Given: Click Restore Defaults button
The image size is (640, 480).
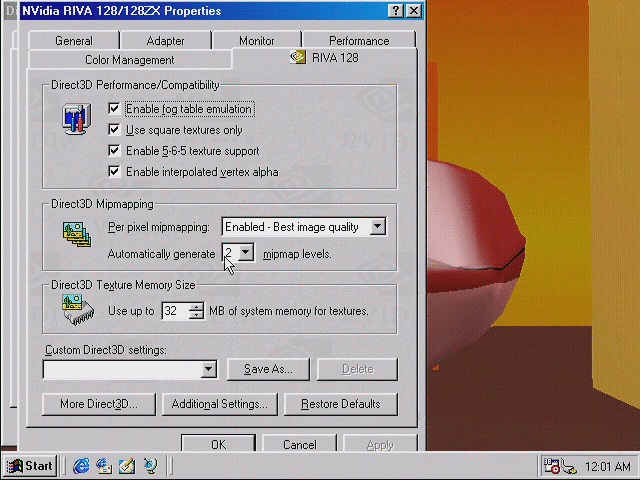Looking at the screenshot, I should tap(340, 404).
